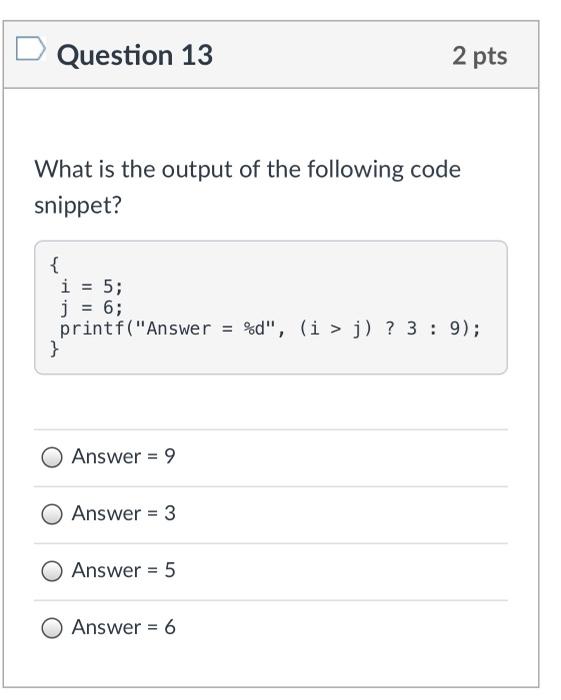Pick the 'Answer = 5' radio circle
Image resolution: width=561 pixels, height=700 pixels.
pyautogui.click(x=52, y=571)
